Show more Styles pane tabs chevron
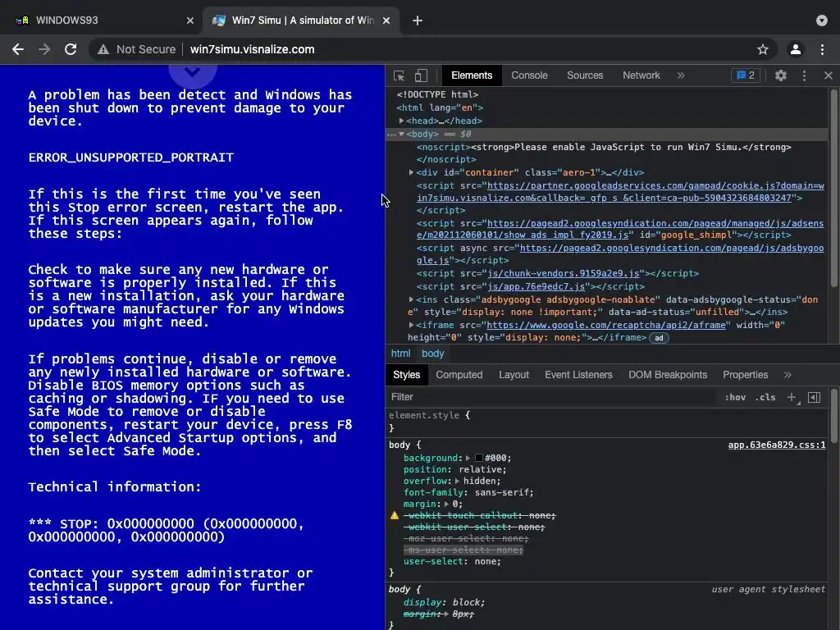840x630 pixels. click(787, 375)
